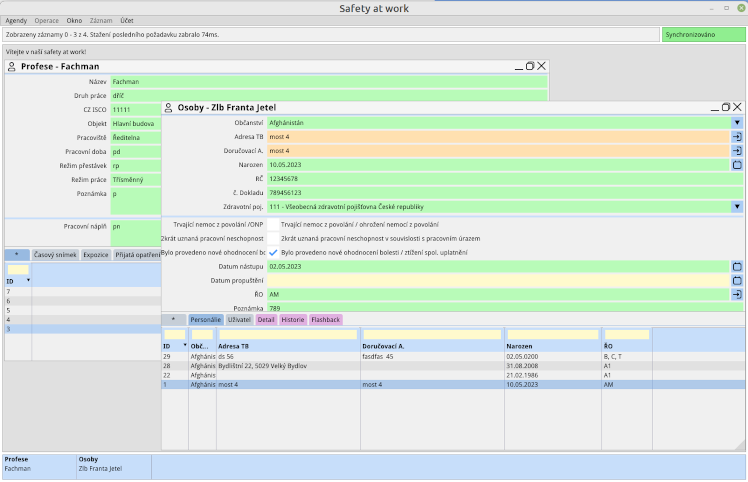The width and height of the screenshot is (748, 482).
Task: Open the Datum propuštění calendar icon
Action: (x=737, y=281)
